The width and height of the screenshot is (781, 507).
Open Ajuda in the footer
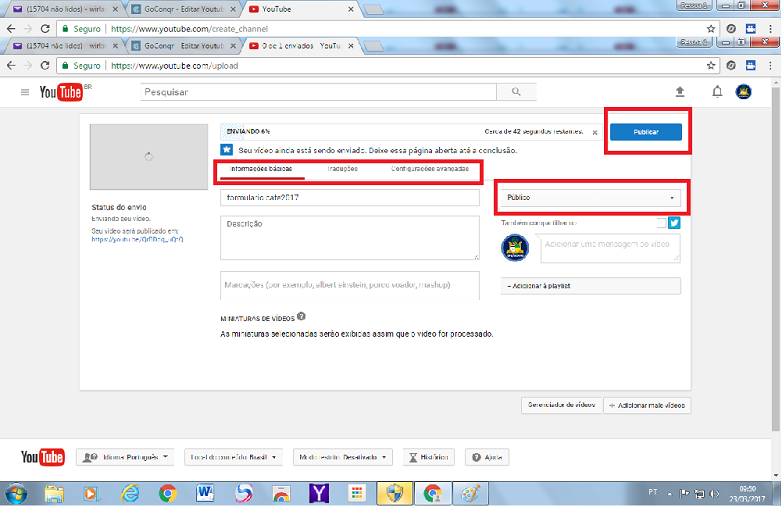(x=487, y=457)
